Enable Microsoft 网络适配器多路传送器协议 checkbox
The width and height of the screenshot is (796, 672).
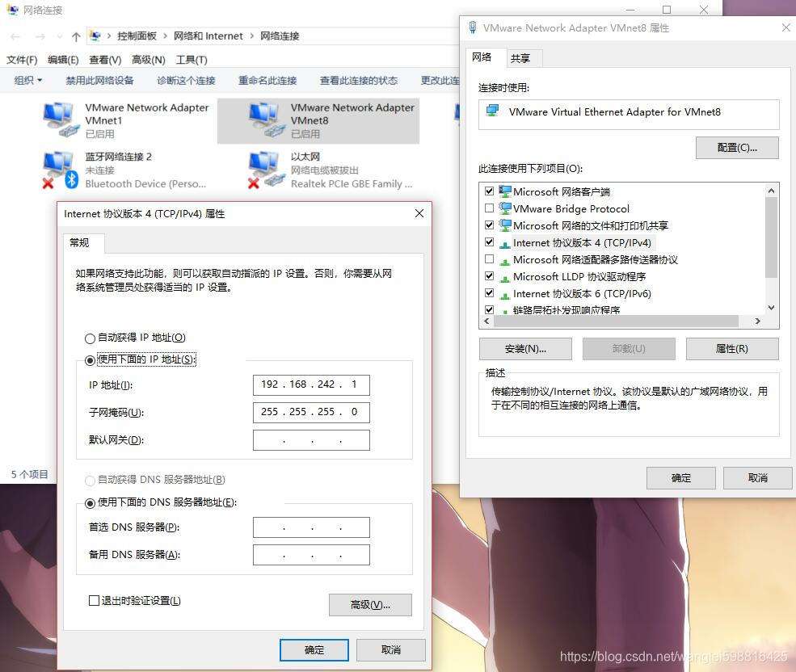point(490,258)
